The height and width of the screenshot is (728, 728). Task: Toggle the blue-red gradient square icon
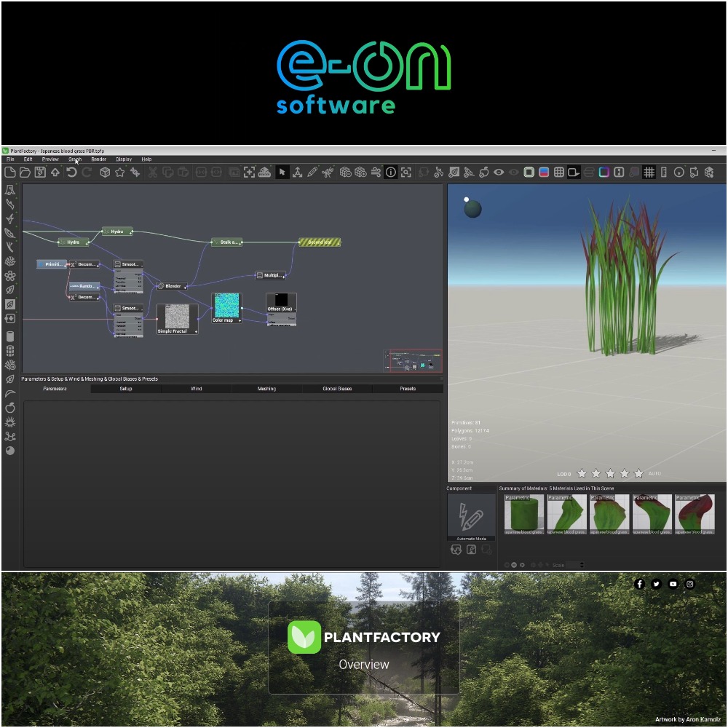pyautogui.click(x=544, y=173)
